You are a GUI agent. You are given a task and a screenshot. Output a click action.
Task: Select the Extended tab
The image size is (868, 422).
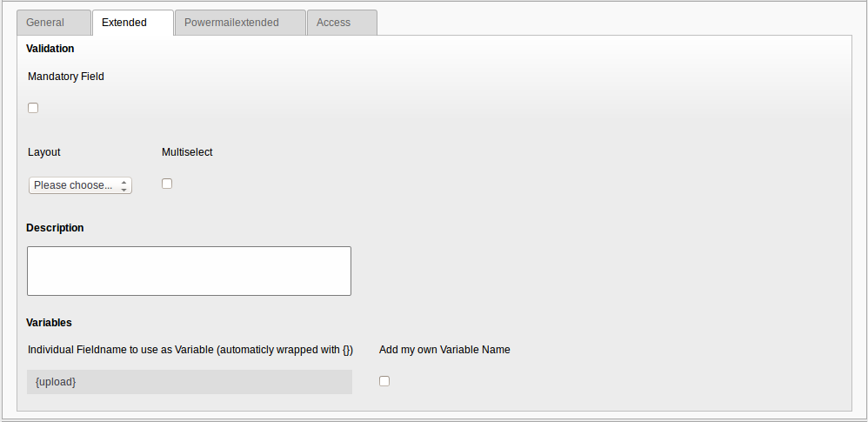124,23
